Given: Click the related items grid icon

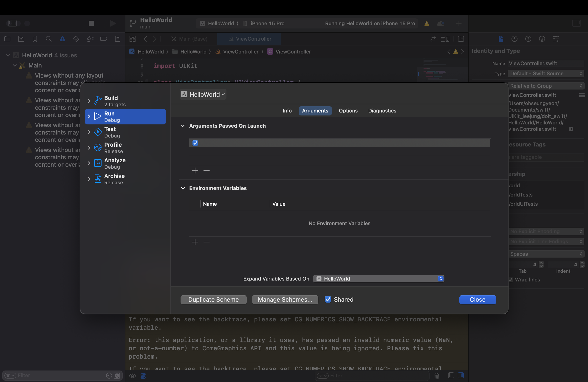Looking at the screenshot, I should (133, 39).
